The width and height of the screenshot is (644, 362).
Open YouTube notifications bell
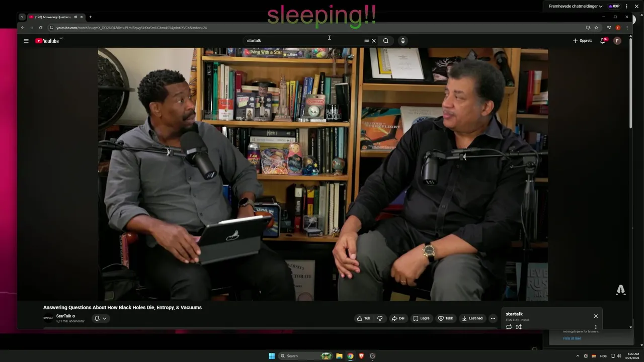coord(603,41)
